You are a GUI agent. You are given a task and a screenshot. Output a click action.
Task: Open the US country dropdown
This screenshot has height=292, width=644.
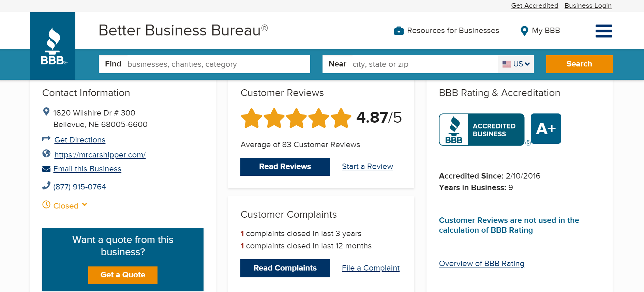point(516,64)
